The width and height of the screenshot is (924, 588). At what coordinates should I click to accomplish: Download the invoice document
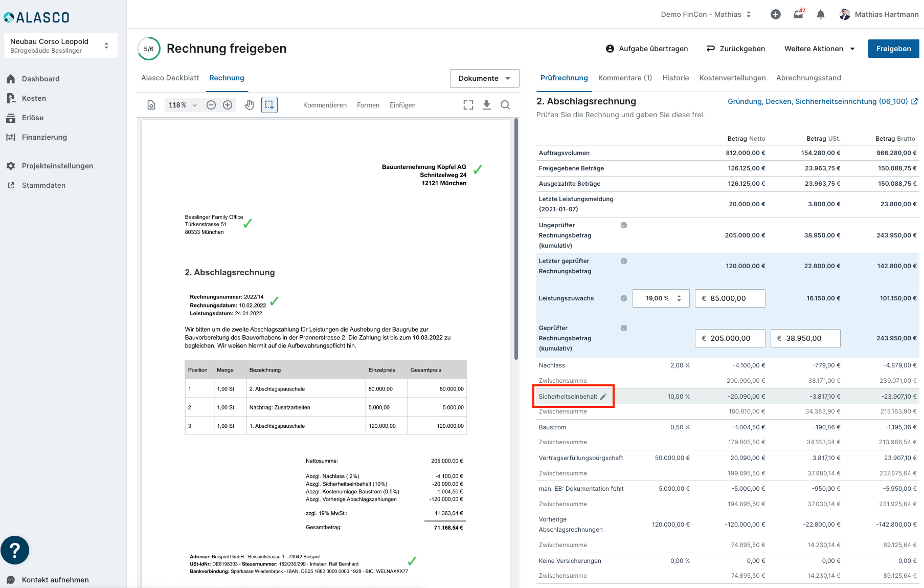point(487,105)
